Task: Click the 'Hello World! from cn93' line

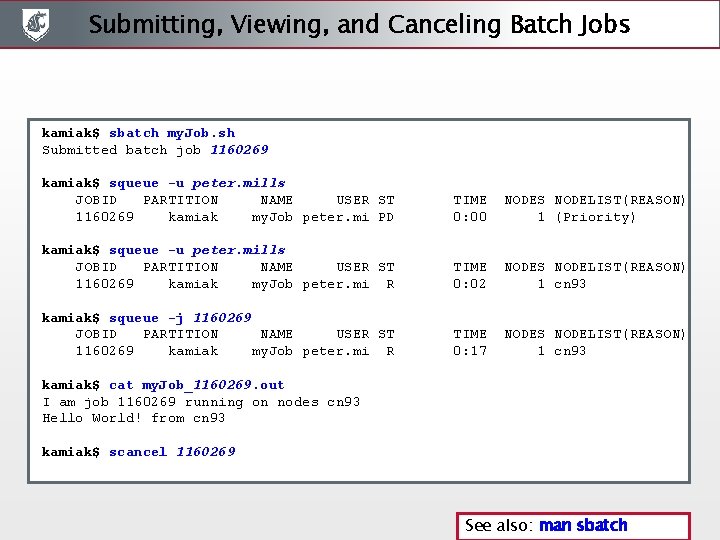Action: 134,418
